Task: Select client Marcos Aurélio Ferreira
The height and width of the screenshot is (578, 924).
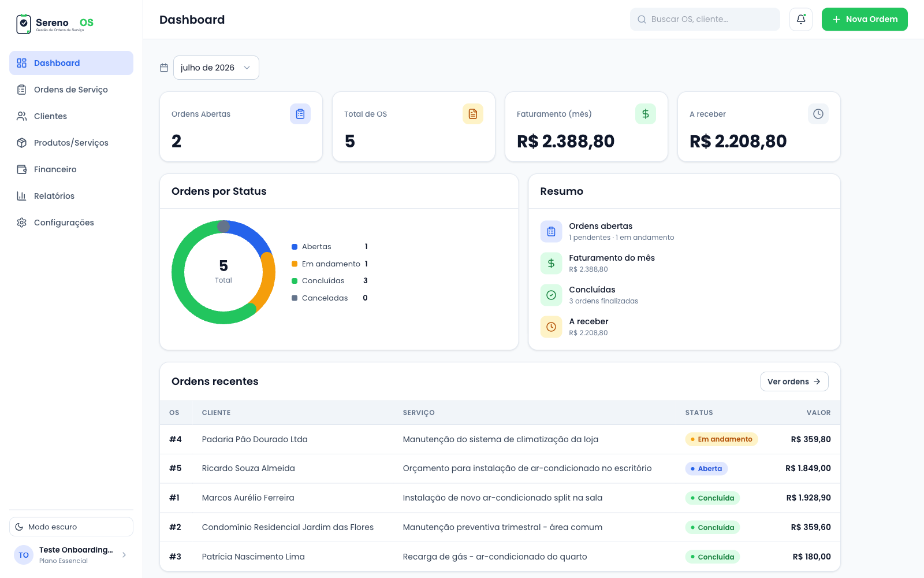Action: 248,498
